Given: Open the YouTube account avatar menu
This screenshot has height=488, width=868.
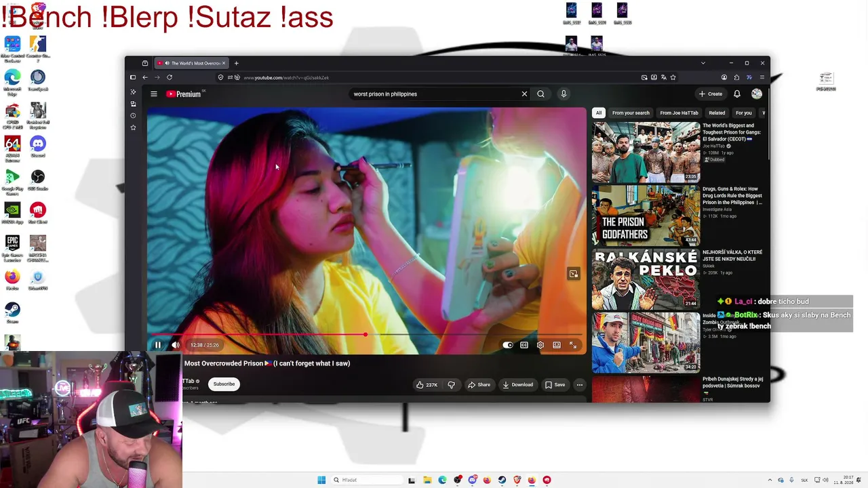Looking at the screenshot, I should coord(757,94).
